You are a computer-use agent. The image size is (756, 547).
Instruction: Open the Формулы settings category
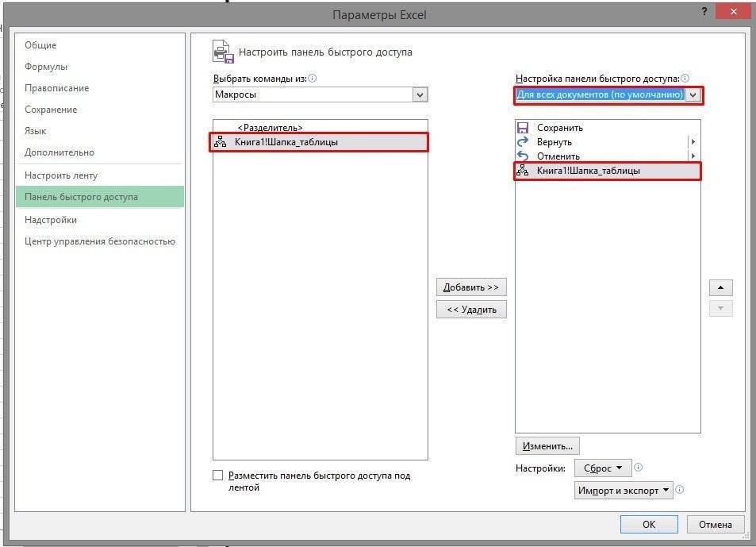click(46, 67)
